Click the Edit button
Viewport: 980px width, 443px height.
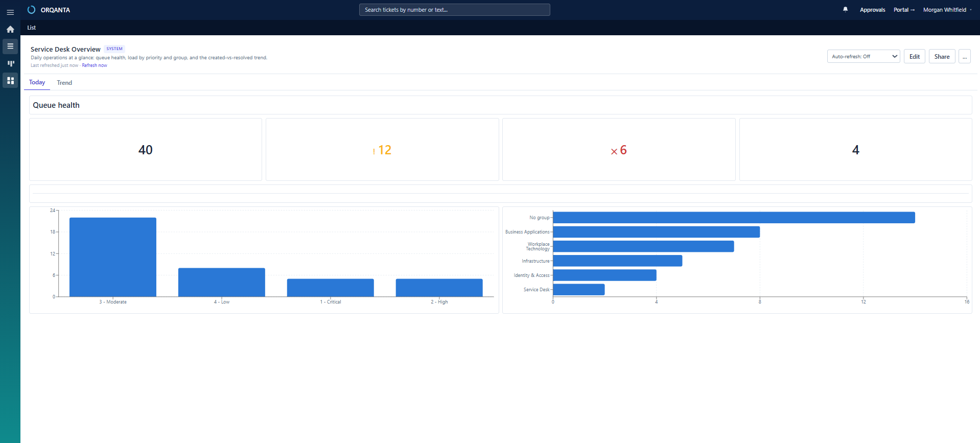(x=915, y=56)
